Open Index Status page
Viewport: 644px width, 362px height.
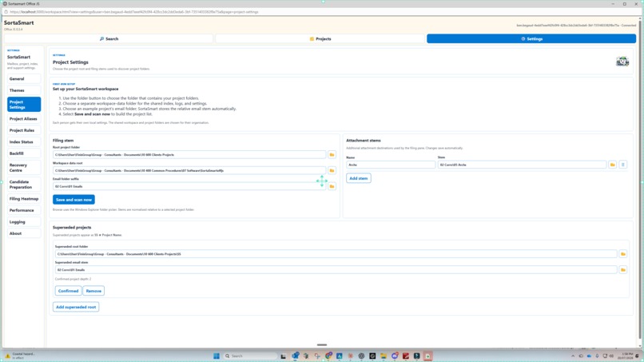click(24, 141)
